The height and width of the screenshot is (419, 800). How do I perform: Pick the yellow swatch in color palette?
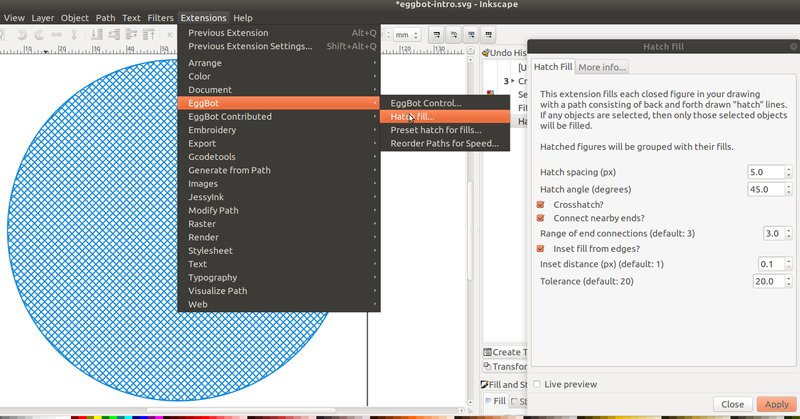[98, 417]
